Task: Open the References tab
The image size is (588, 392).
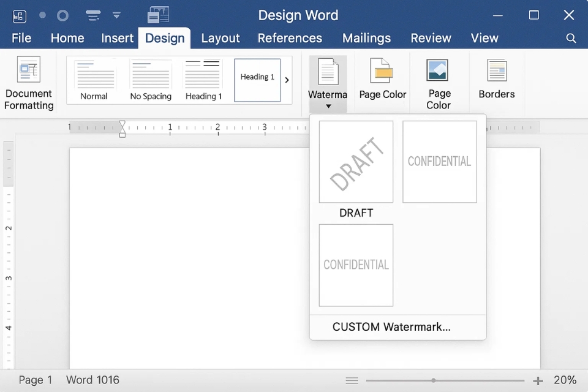Action: pos(290,38)
